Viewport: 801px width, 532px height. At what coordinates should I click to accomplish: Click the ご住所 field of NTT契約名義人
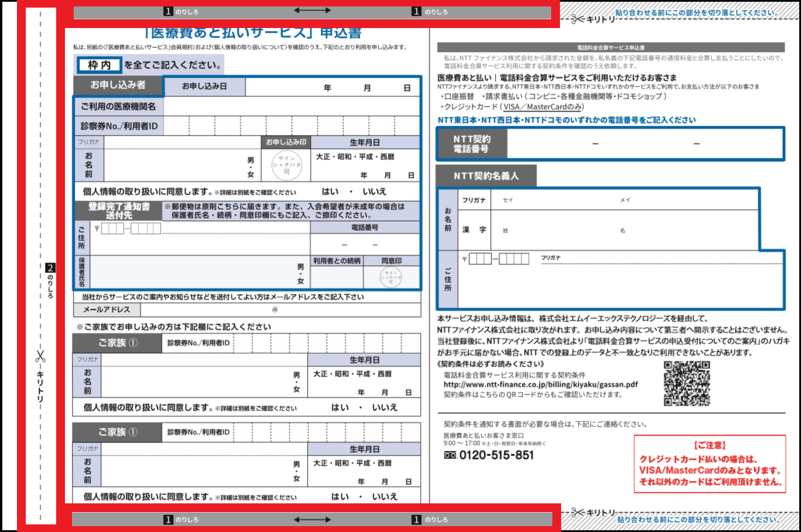tap(620, 280)
